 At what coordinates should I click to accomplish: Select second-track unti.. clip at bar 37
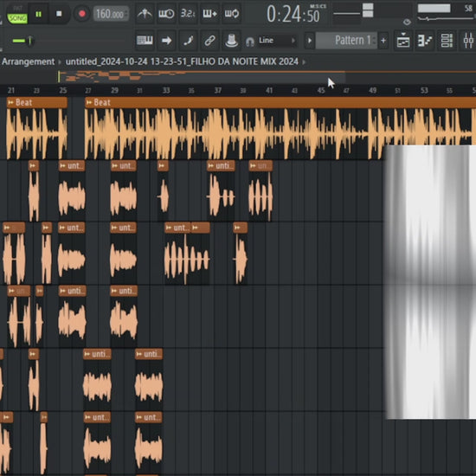click(x=221, y=190)
